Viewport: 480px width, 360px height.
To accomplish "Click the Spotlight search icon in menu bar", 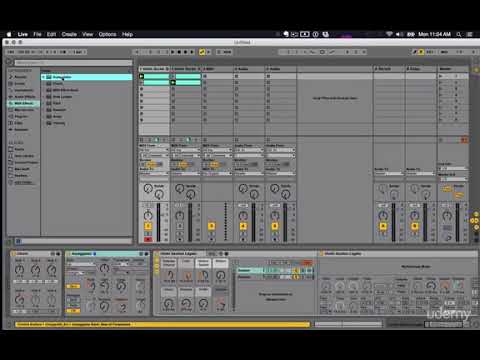I will click(x=459, y=34).
